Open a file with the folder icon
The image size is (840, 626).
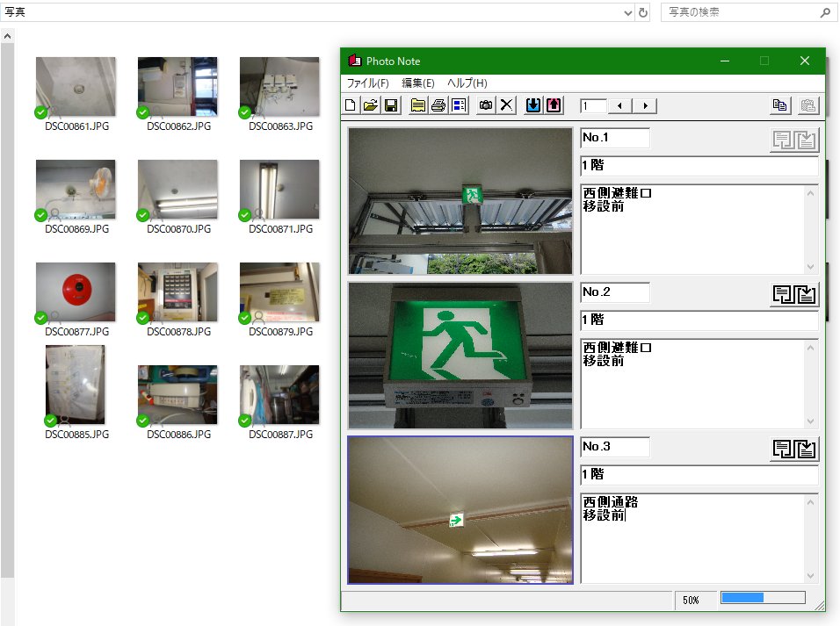pos(371,105)
